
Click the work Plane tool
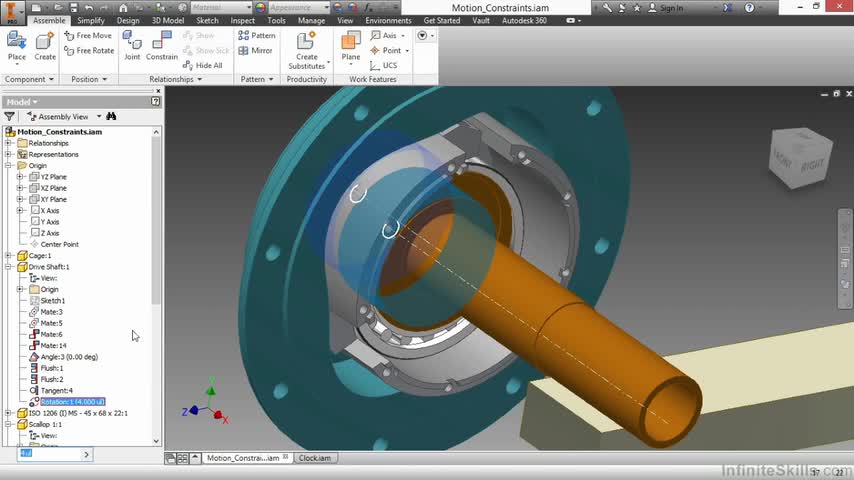pos(351,47)
